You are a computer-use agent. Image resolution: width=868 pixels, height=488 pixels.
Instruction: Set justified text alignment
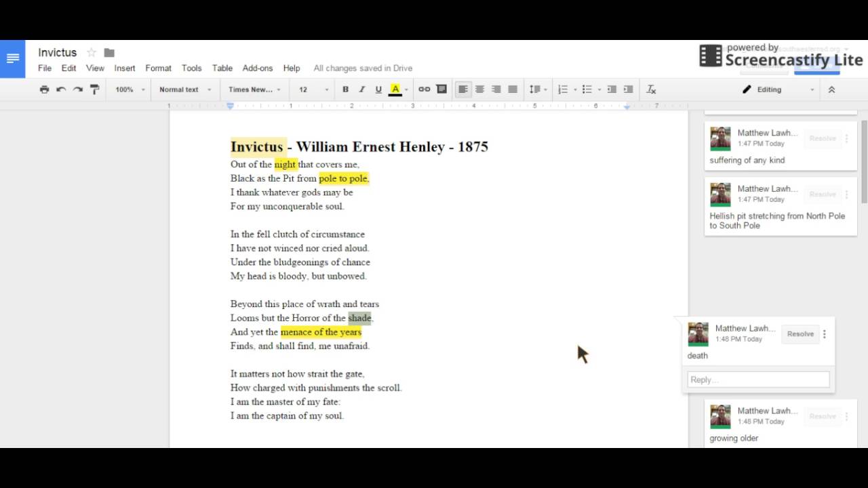tap(513, 89)
